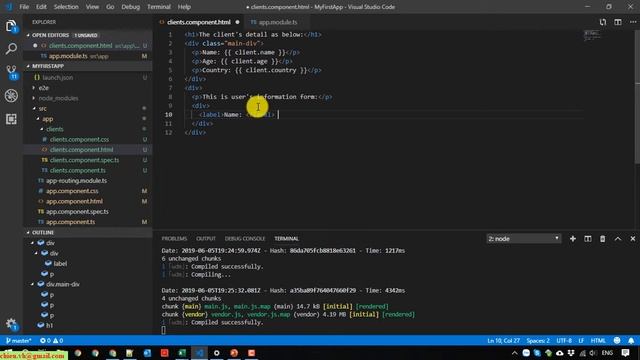Open launch.json in explorer
640x360 pixels.
tap(58, 78)
